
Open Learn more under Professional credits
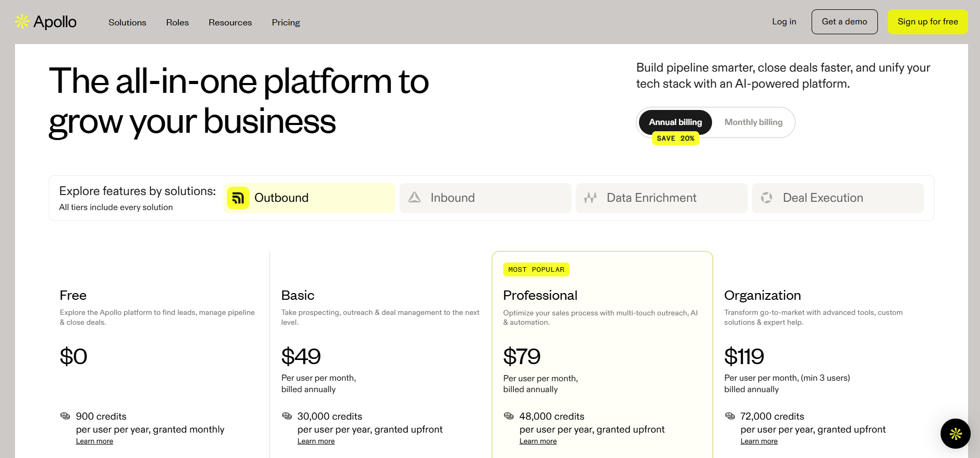(x=538, y=441)
